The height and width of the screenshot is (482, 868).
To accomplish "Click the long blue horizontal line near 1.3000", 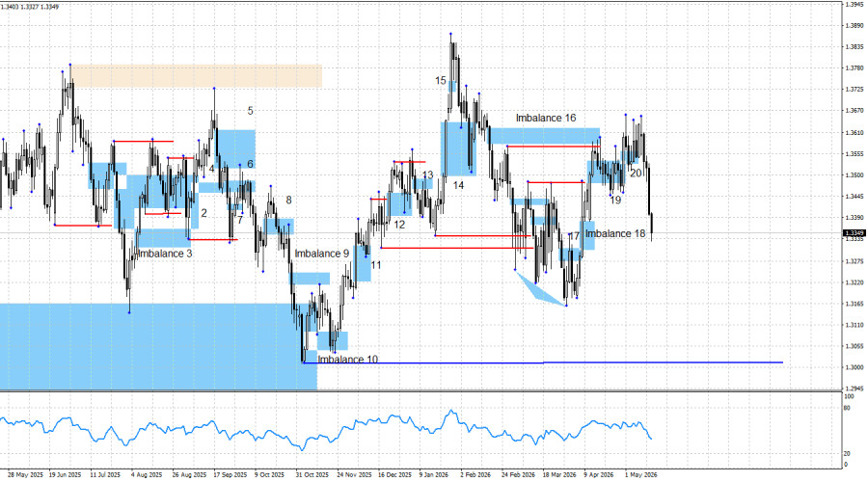I will coord(542,363).
